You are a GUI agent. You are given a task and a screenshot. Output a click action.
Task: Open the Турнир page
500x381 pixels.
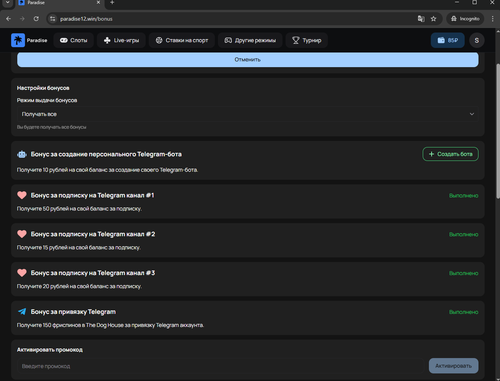[307, 40]
